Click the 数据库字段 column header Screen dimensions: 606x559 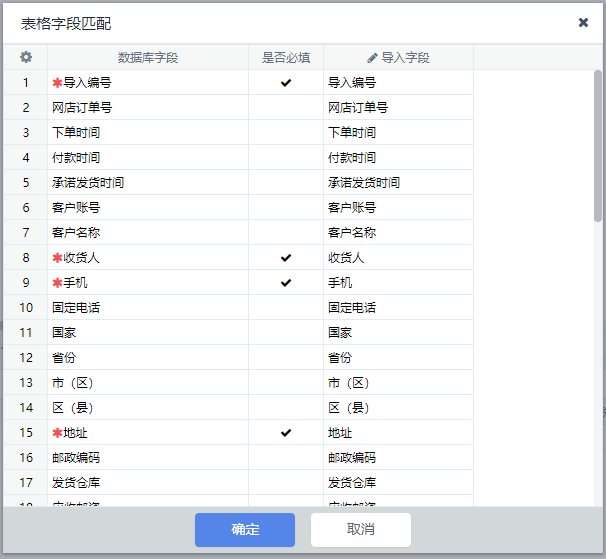pyautogui.click(x=148, y=58)
